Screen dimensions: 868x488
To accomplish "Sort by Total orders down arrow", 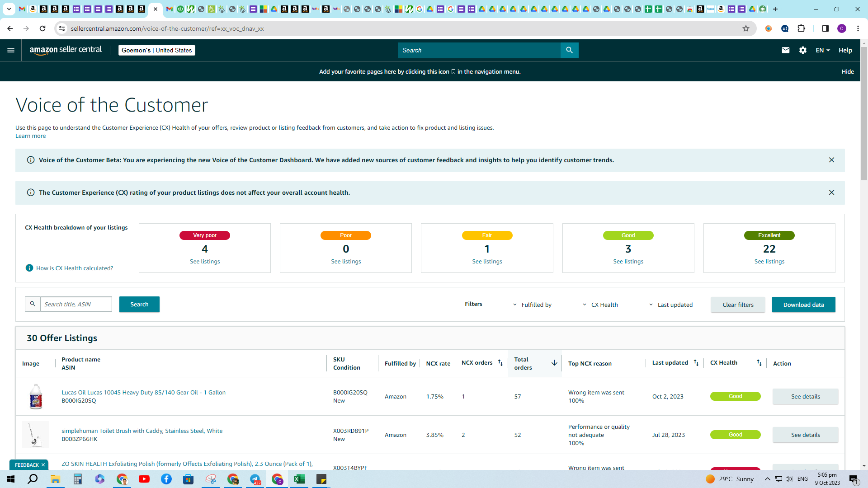I will click(x=554, y=363).
